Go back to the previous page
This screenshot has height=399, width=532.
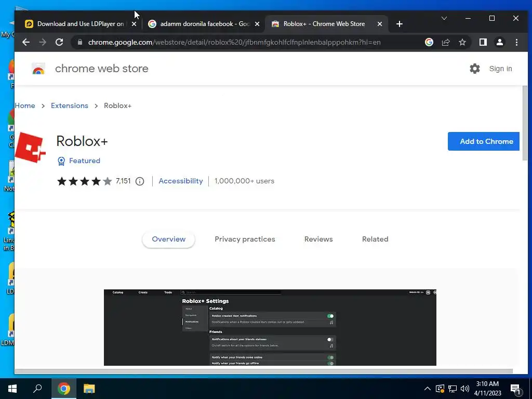pos(26,42)
